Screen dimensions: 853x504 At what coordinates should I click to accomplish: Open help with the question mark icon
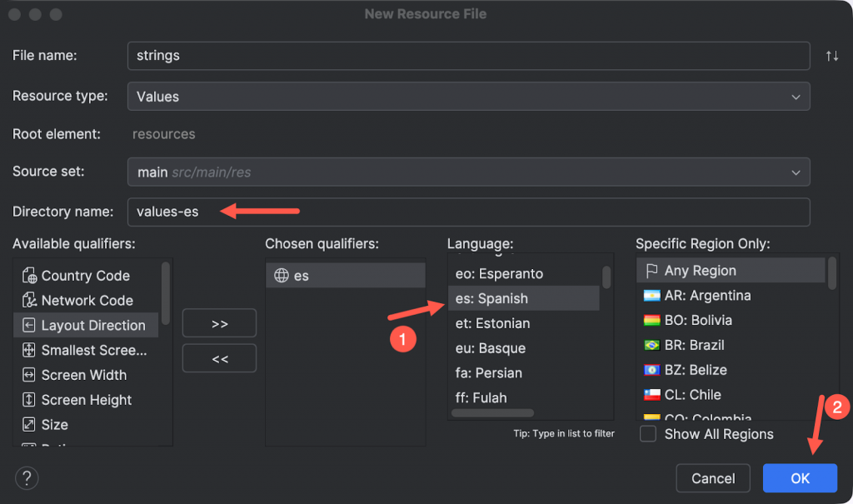tap(27, 478)
